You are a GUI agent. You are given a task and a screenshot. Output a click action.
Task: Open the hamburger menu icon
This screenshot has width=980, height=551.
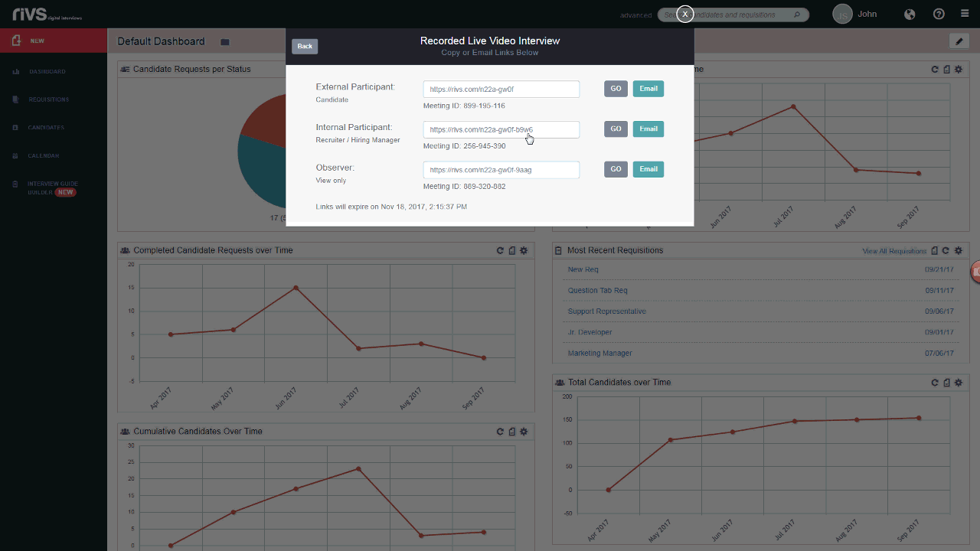(x=965, y=14)
